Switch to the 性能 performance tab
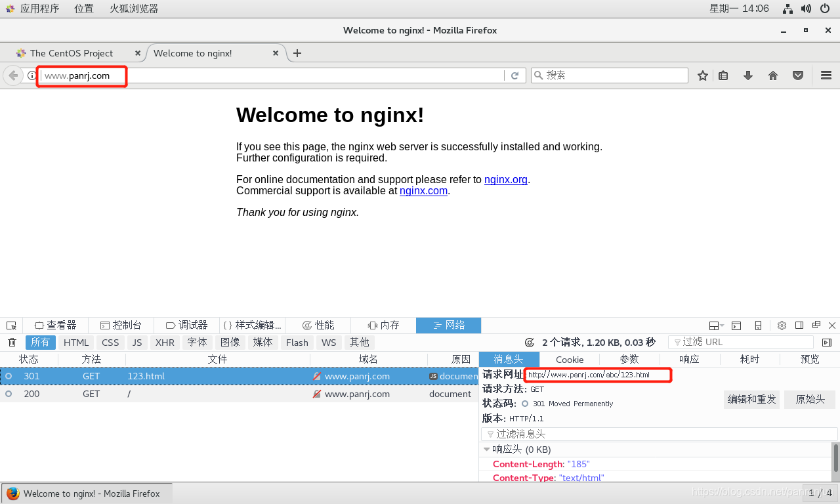The image size is (840, 504). click(x=318, y=325)
